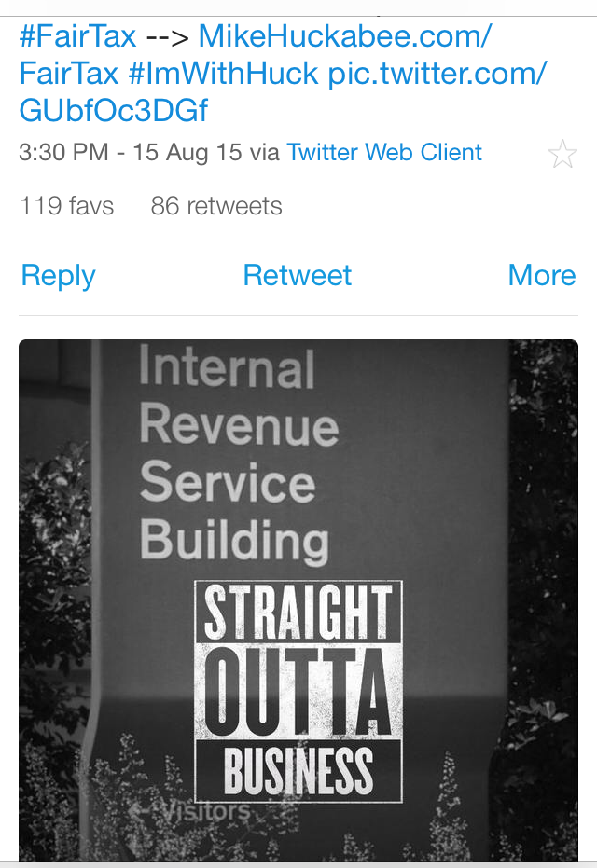View the 119 favs list

click(x=66, y=206)
